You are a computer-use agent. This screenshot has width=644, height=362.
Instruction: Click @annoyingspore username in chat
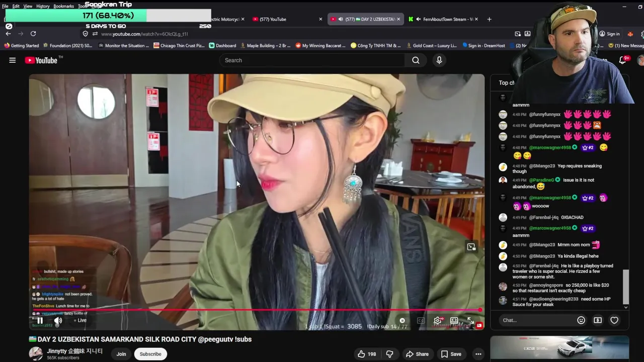546,285
